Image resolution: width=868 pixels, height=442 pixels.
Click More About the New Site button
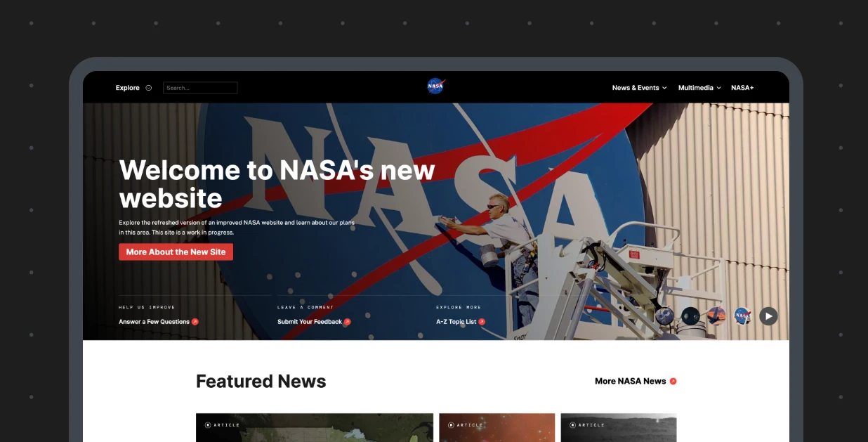click(x=176, y=252)
